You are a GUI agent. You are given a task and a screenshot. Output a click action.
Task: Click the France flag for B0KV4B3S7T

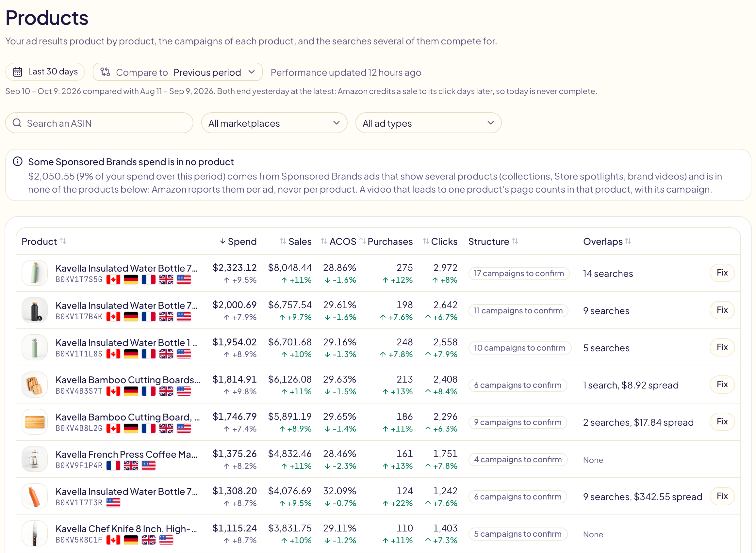(149, 391)
